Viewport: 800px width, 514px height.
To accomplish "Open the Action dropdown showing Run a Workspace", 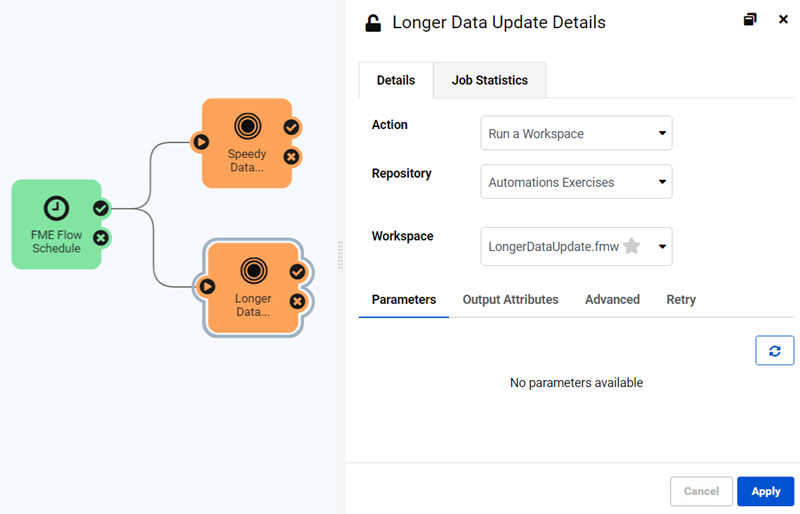I will coord(576,133).
